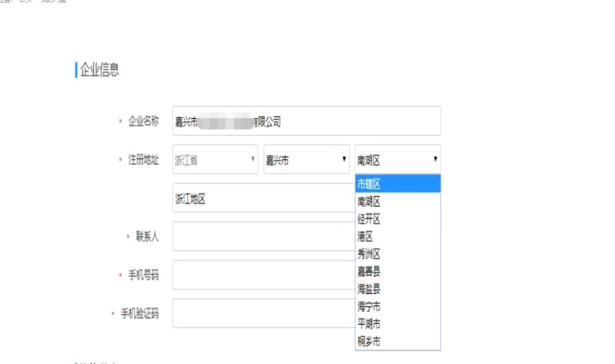Click the 联系人 contact person input
This screenshot has width=615, height=364.
point(263,237)
